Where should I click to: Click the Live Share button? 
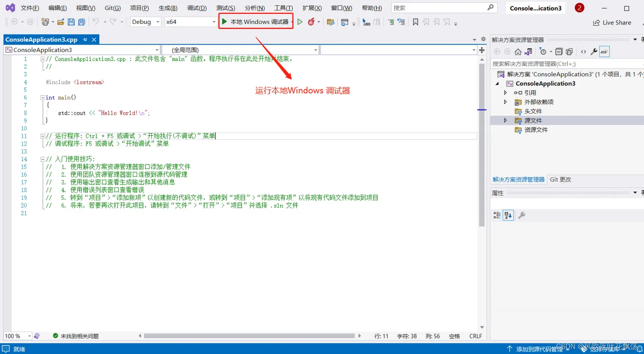tap(612, 22)
